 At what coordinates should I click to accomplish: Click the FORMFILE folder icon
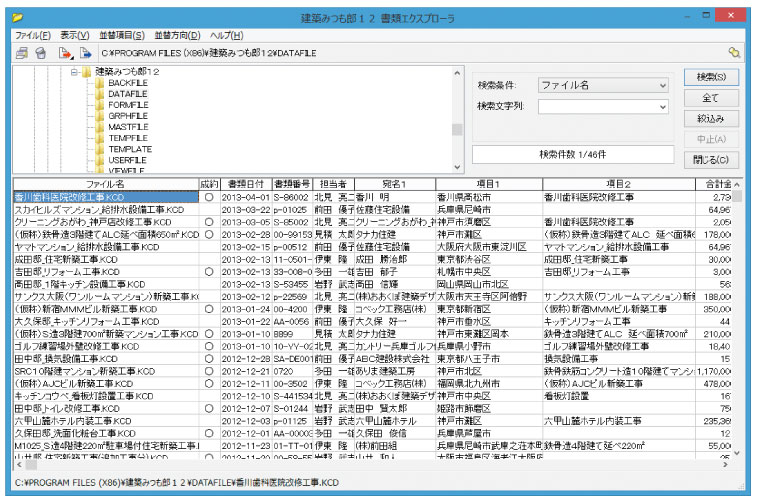pos(100,105)
